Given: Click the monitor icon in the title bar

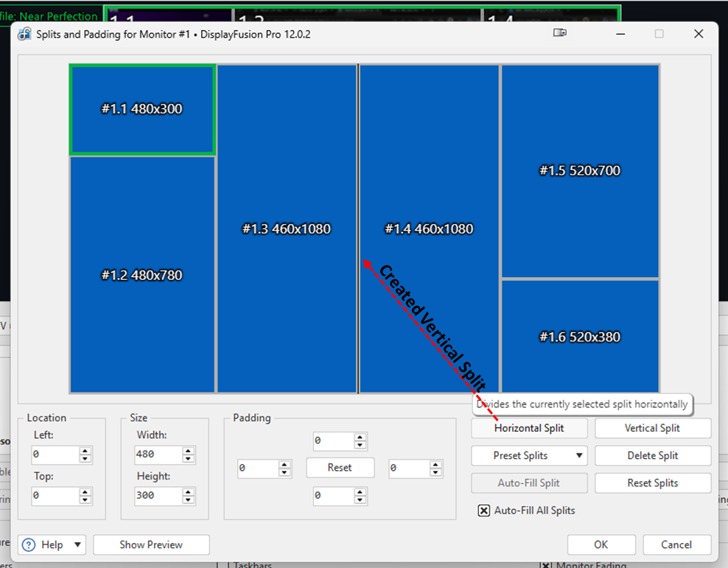Looking at the screenshot, I should click(x=560, y=33).
